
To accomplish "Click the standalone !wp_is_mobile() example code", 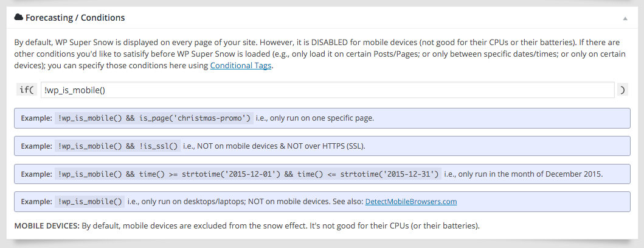I will [x=91, y=201].
